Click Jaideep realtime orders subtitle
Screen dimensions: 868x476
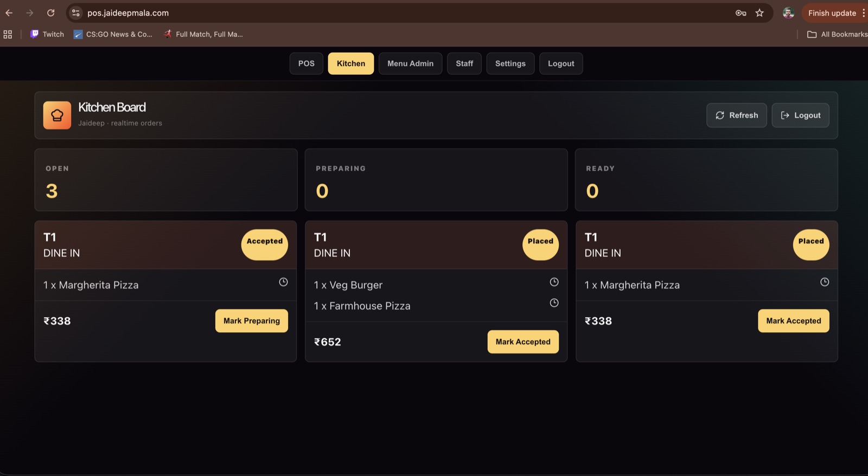120,123
